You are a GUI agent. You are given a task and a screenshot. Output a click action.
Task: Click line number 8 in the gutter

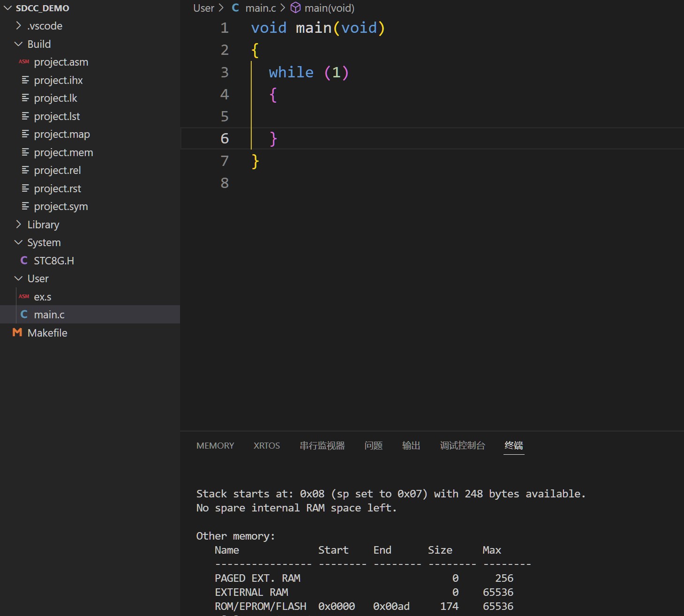pyautogui.click(x=225, y=183)
